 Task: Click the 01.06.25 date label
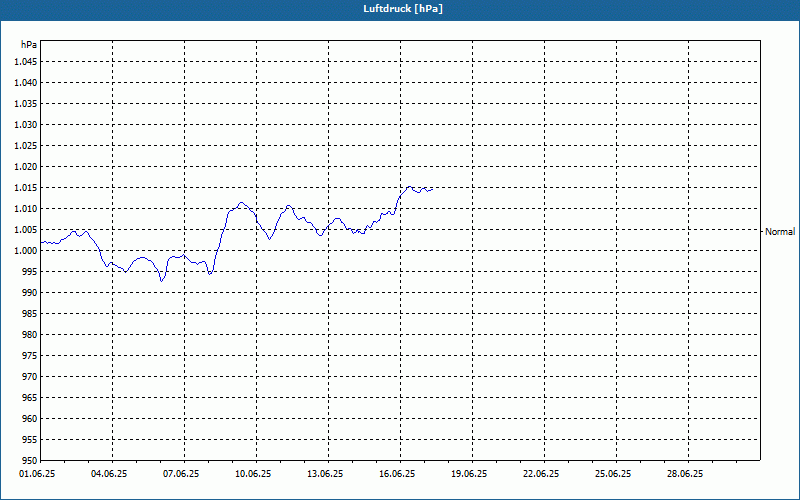pyautogui.click(x=37, y=474)
